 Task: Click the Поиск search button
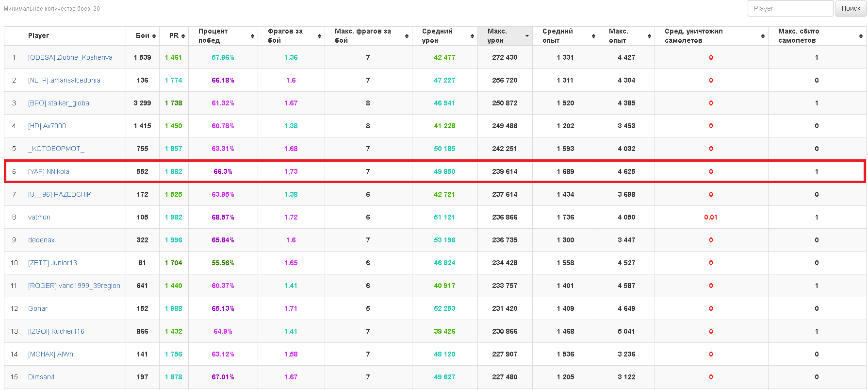point(851,8)
